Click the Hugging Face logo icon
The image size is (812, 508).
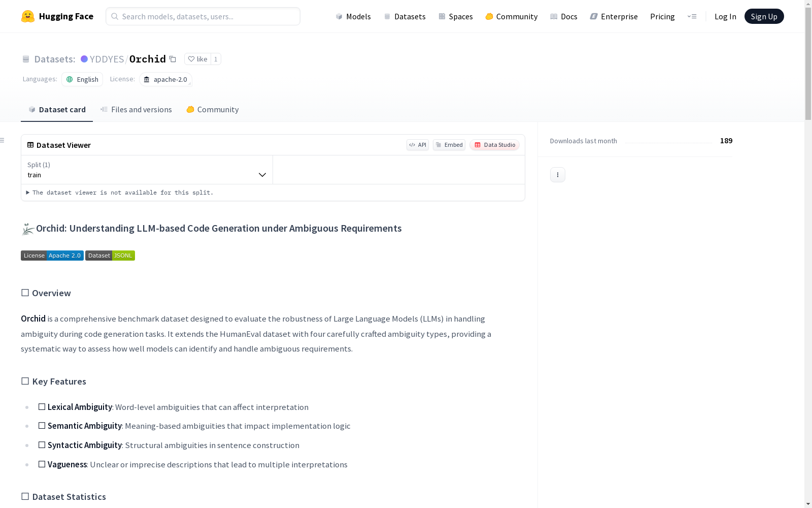coord(28,16)
